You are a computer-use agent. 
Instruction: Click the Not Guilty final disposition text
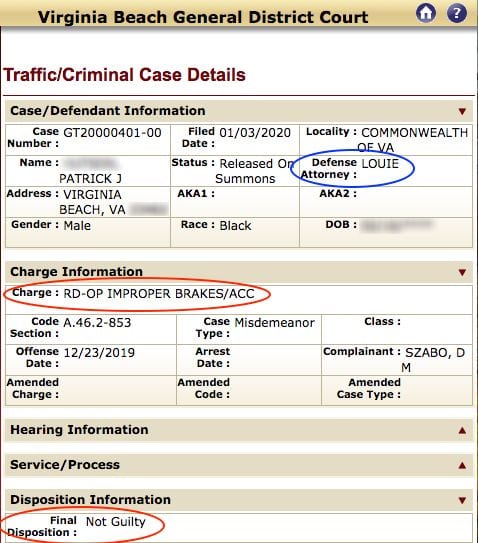pyautogui.click(x=116, y=522)
